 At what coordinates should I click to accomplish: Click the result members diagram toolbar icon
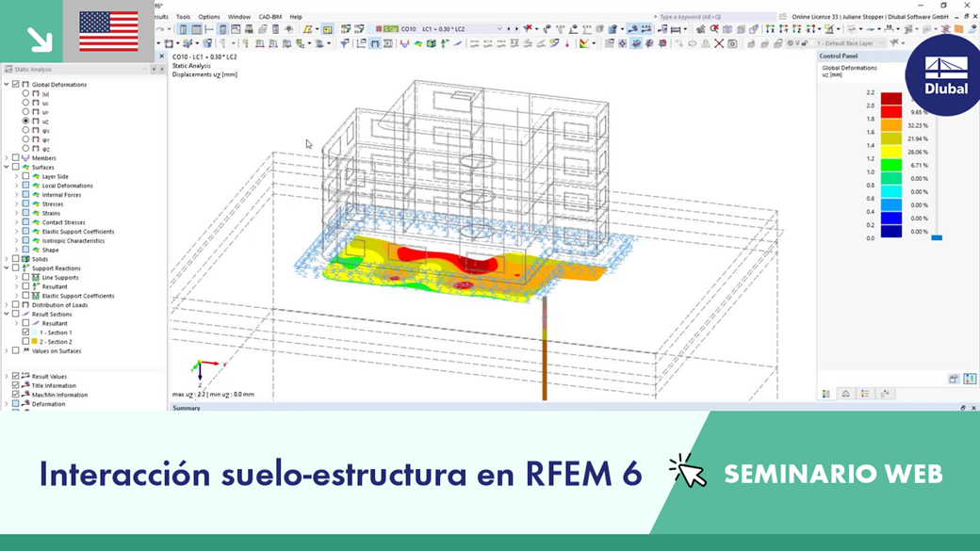pos(404,43)
